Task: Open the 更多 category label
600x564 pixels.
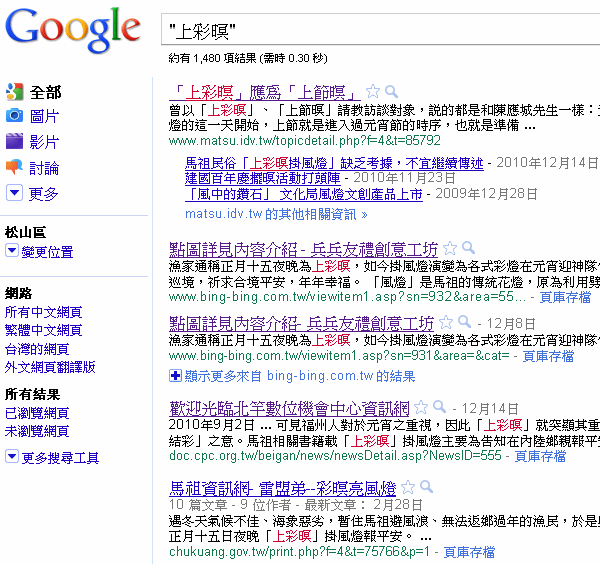Action: tap(44, 194)
